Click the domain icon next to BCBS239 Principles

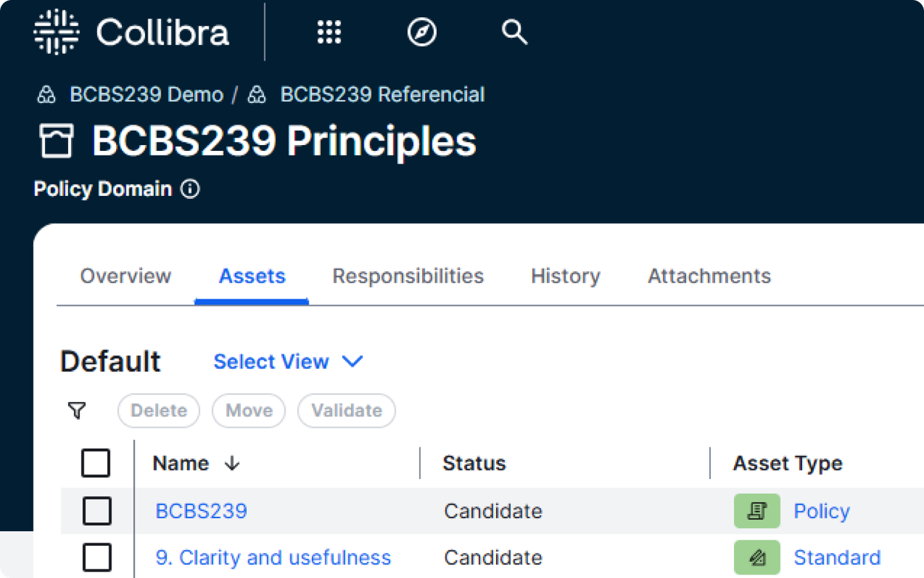point(56,141)
